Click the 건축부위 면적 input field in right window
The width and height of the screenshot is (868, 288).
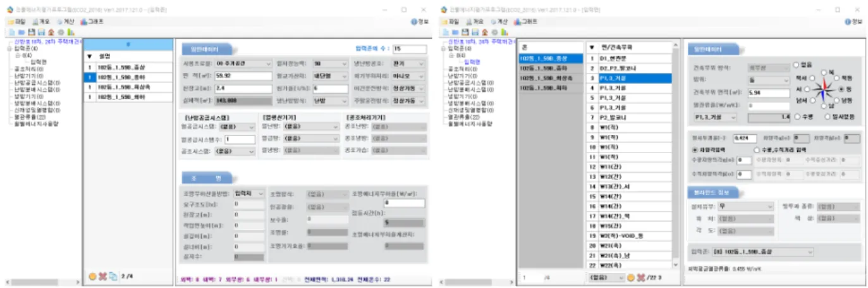(768, 92)
